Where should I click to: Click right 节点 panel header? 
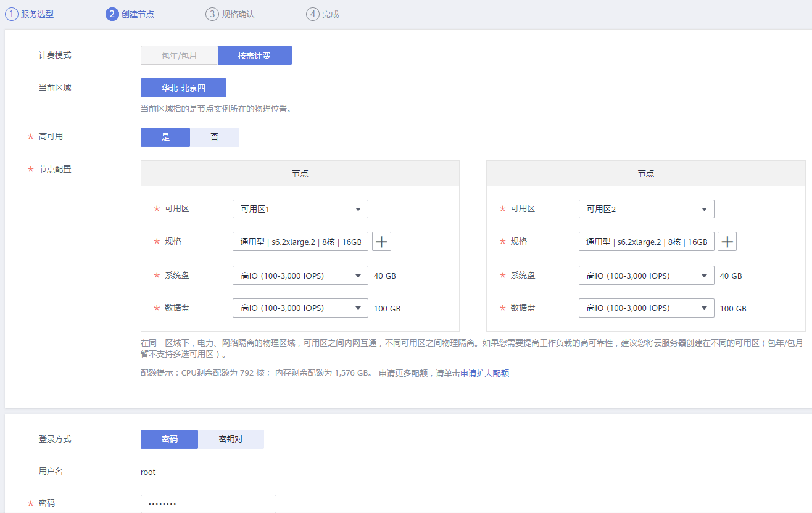[646, 173]
